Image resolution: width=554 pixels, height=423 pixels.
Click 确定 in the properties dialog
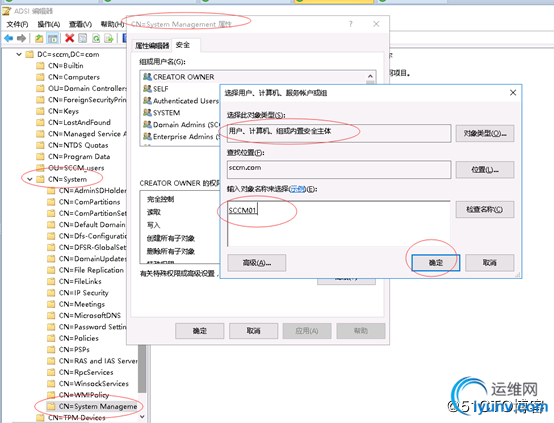click(200, 331)
